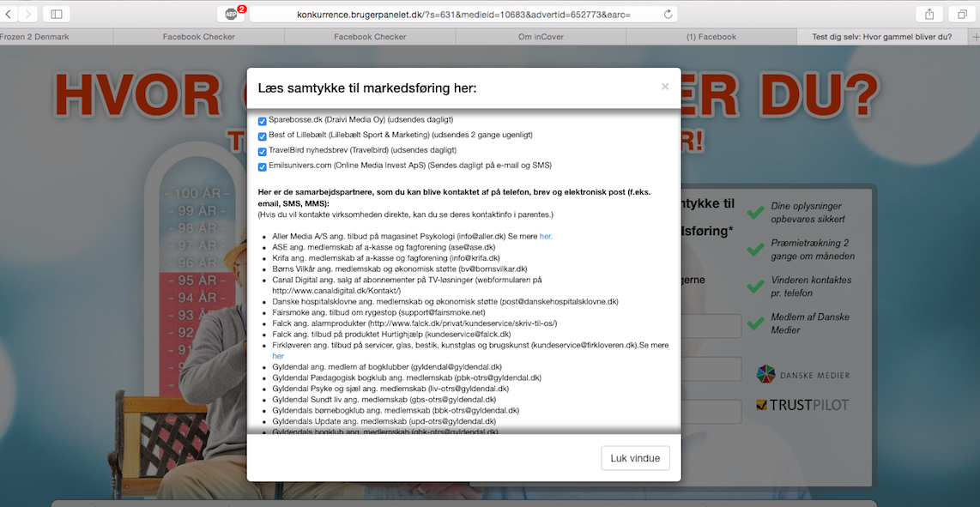
Task: Click Gyldendal Pædagogisk bogklub entry
Action: coord(407,377)
